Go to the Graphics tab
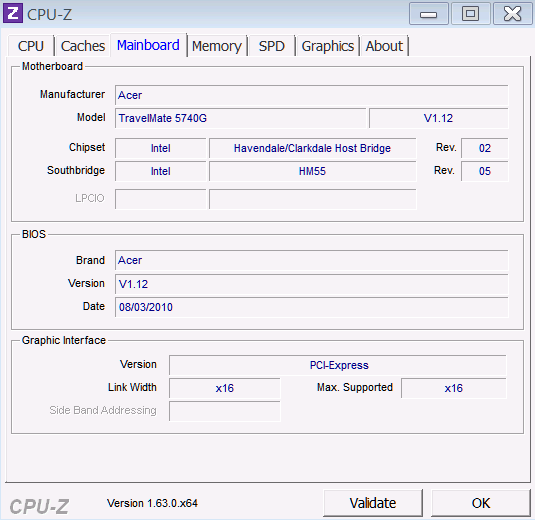535x520 pixels. click(328, 46)
